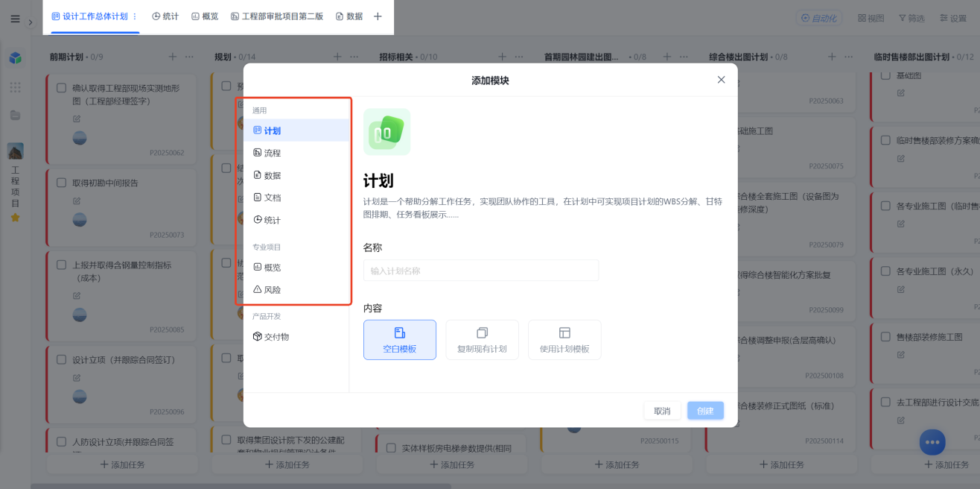Open the 设置 settings menu
The height and width of the screenshot is (489, 980).
pyautogui.click(x=952, y=18)
